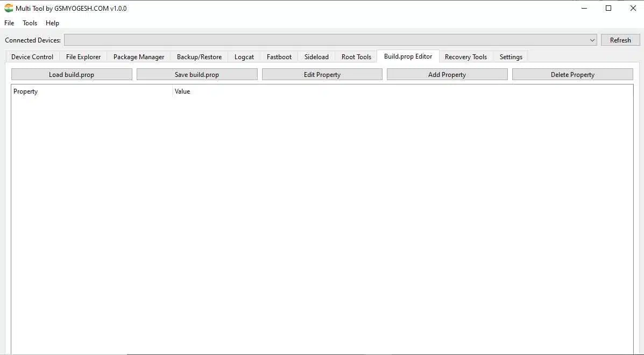Refresh the connected devices list
Viewport: 644px width, 355px height.
[620, 40]
